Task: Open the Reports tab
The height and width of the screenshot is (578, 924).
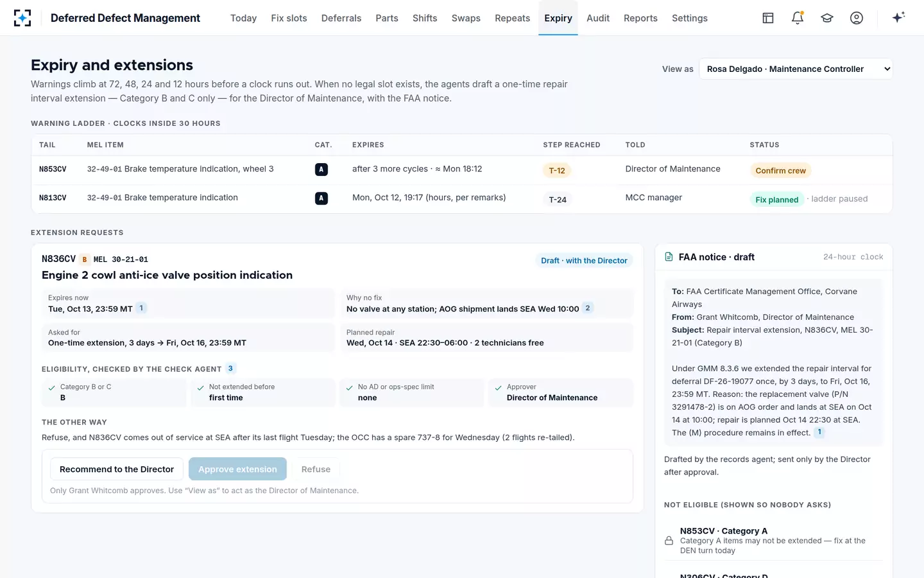Action: coord(640,18)
